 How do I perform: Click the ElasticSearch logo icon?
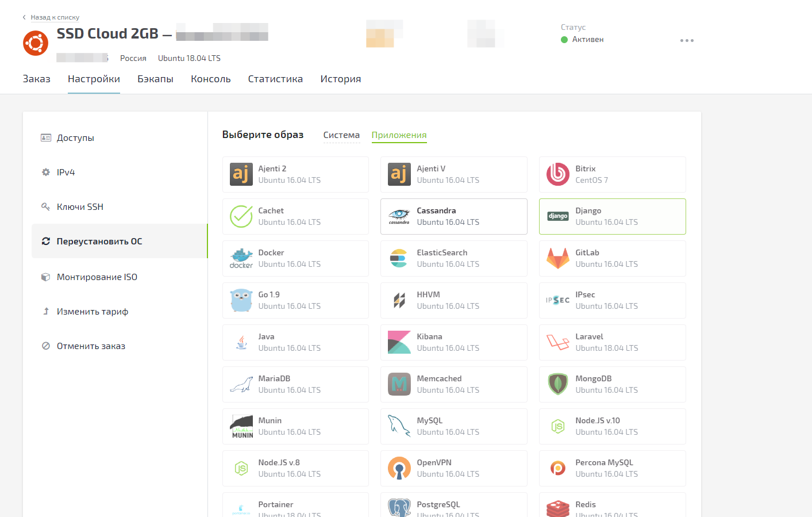399,258
